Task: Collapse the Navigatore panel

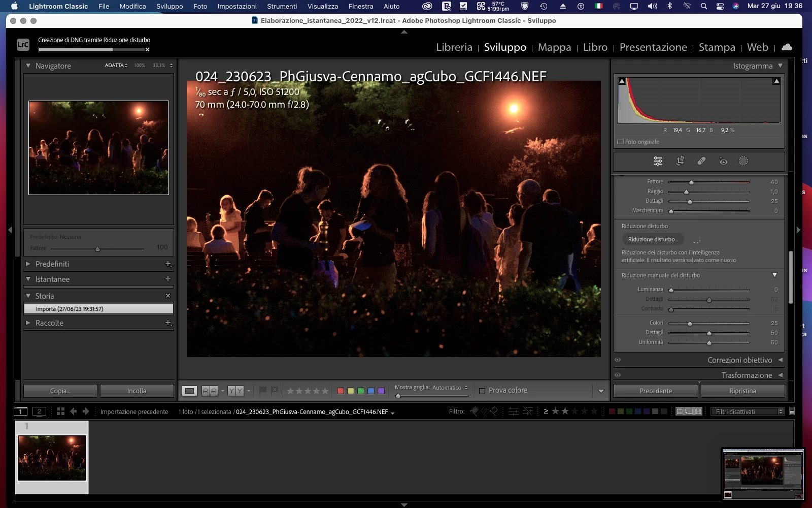Action: tap(28, 66)
